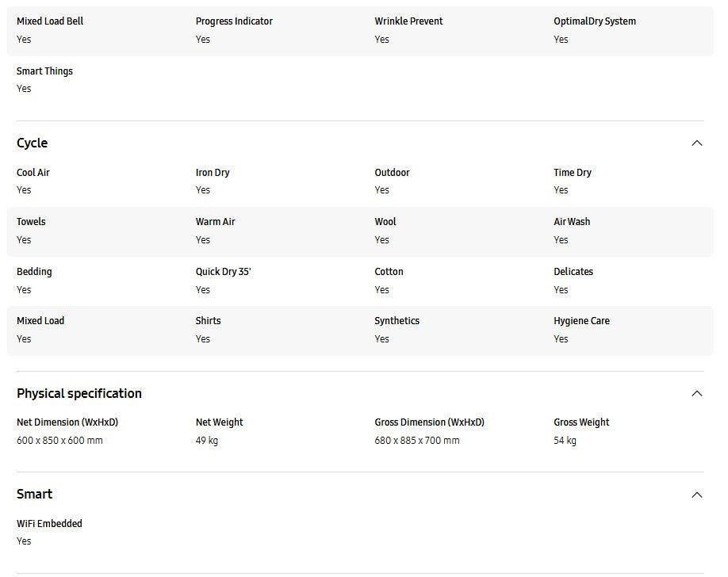Viewport: 728px width, 577px height.
Task: Click the Air Wash cycle label
Action: click(x=572, y=222)
